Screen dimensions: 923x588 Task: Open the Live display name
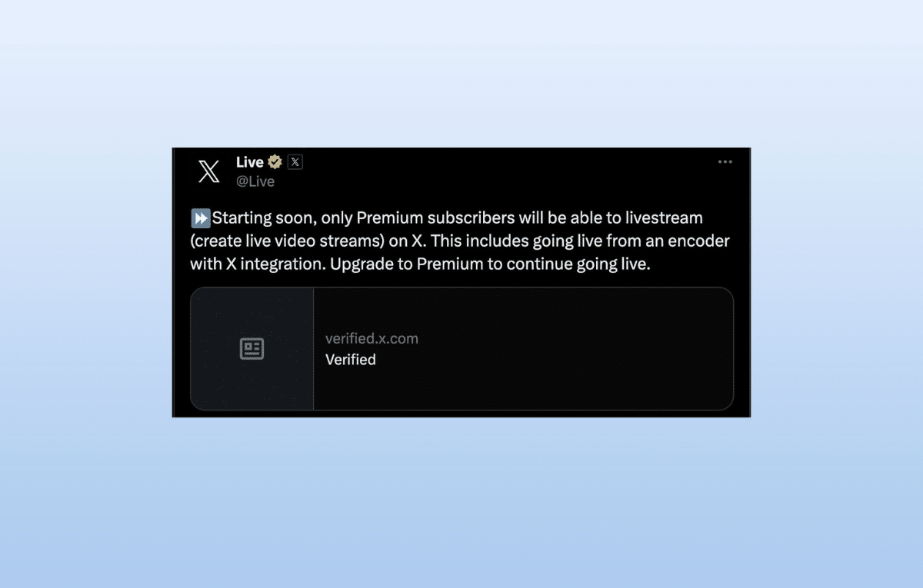pyautogui.click(x=250, y=162)
